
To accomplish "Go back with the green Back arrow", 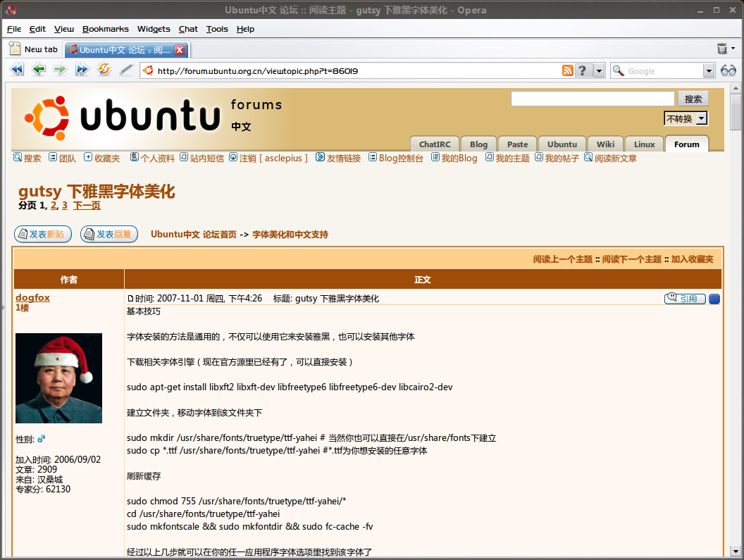I will point(39,70).
